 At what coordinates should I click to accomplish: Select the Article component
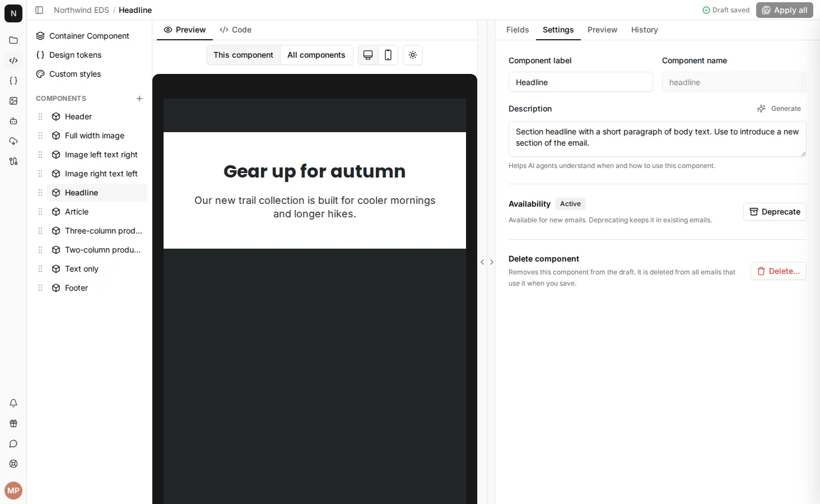click(97, 212)
